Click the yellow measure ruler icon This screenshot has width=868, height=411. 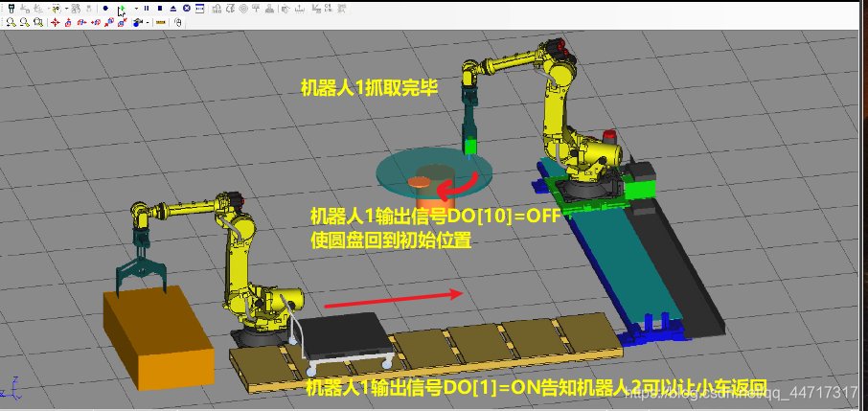161,23
